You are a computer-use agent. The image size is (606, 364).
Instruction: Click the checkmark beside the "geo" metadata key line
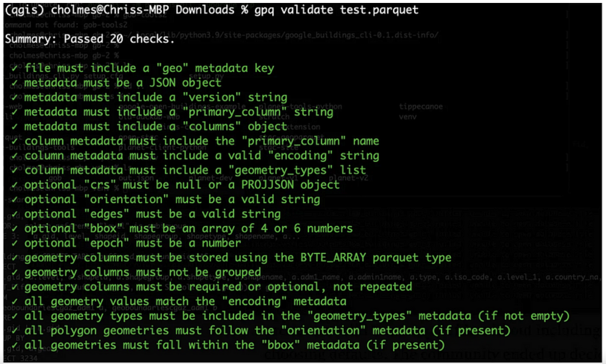pyautogui.click(x=15, y=68)
